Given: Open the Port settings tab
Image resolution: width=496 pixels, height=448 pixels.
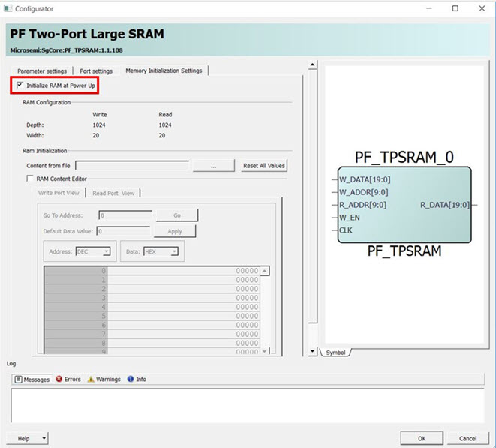Looking at the screenshot, I should tap(96, 71).
